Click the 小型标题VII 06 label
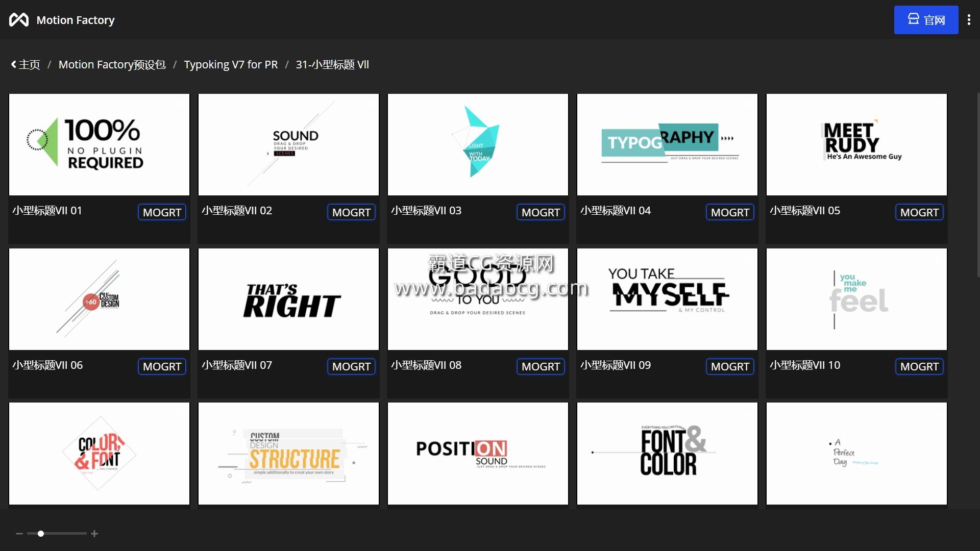 (x=47, y=365)
